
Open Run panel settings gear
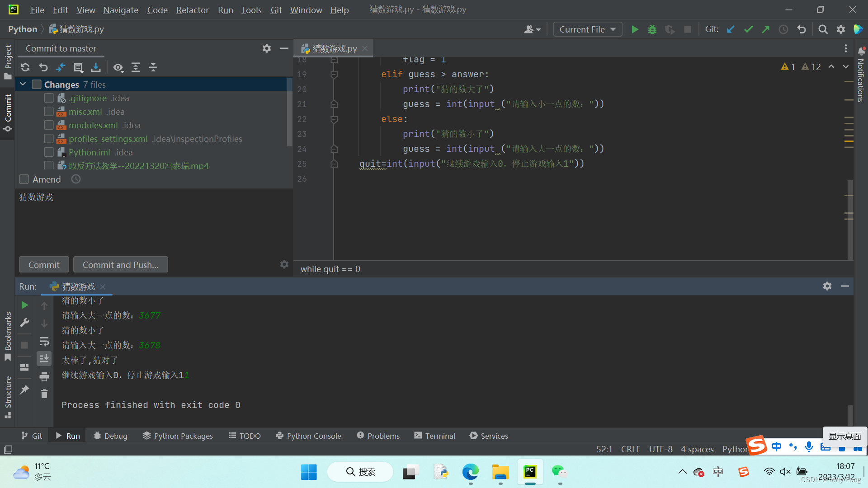coord(827,286)
